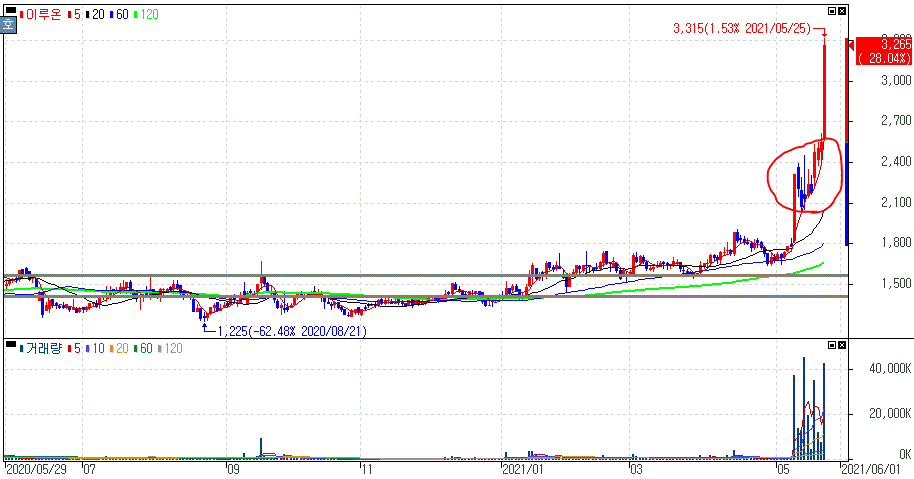Screen dimensions: 914x479
Task: Select the blue 10 volume average legend
Action: click(96, 348)
